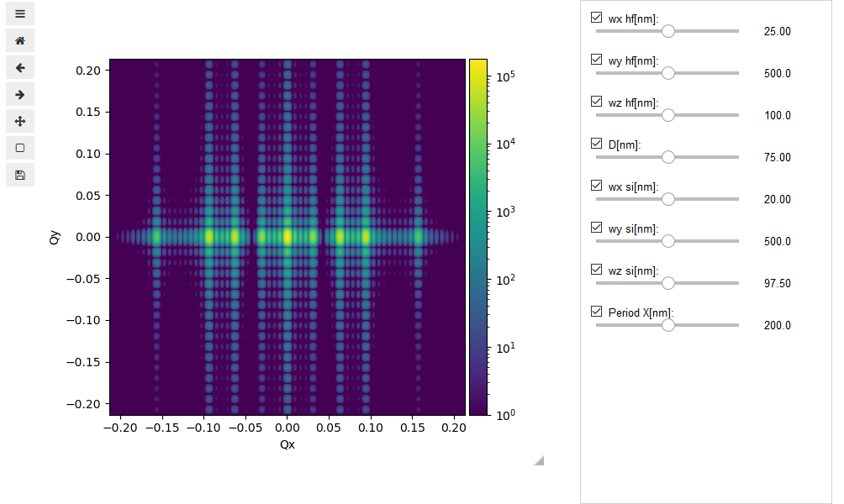Click the D[nm] value 75.00
This screenshot has height=504, width=844.
tap(778, 157)
